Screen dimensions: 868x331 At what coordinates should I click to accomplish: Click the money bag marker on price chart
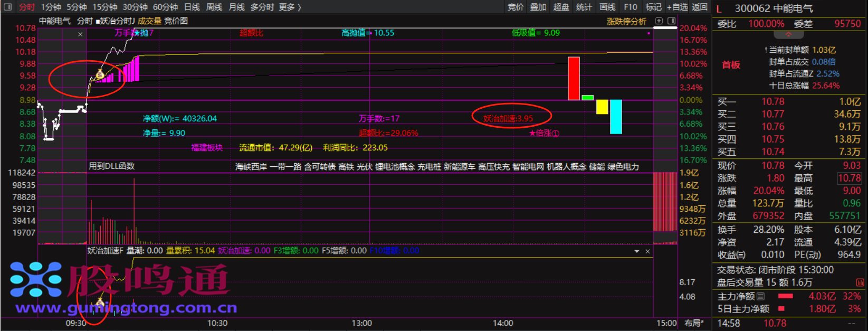(100, 74)
